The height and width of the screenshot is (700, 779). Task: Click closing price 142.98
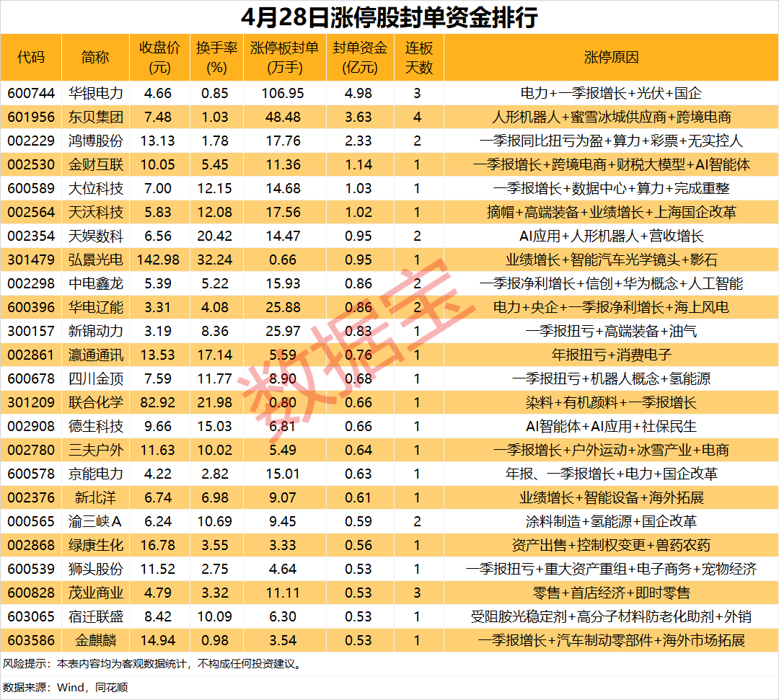(157, 260)
